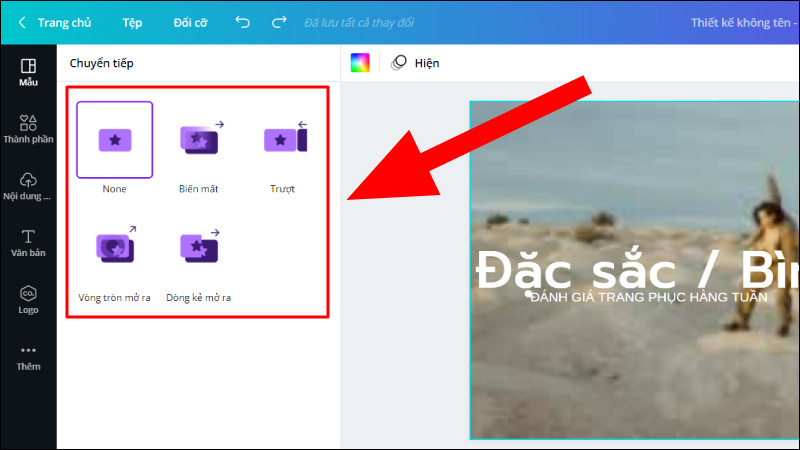Click the Hiện animation button
This screenshot has width=800, height=450.
(415, 63)
